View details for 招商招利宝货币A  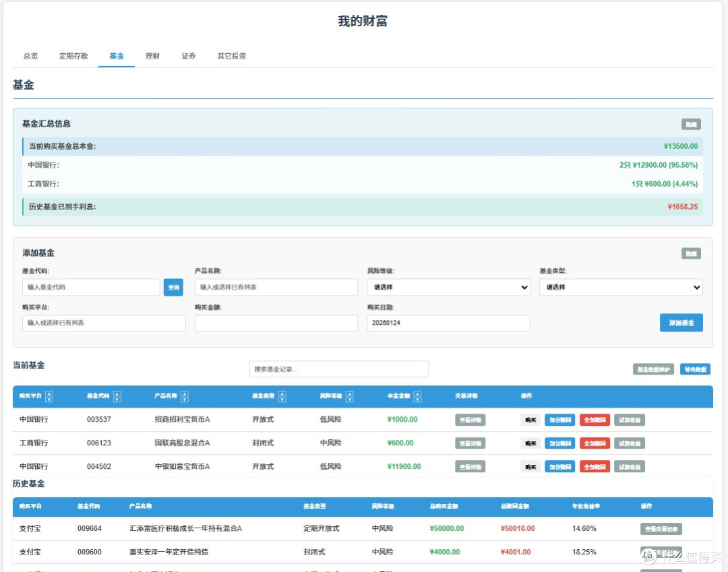pyautogui.click(x=470, y=420)
